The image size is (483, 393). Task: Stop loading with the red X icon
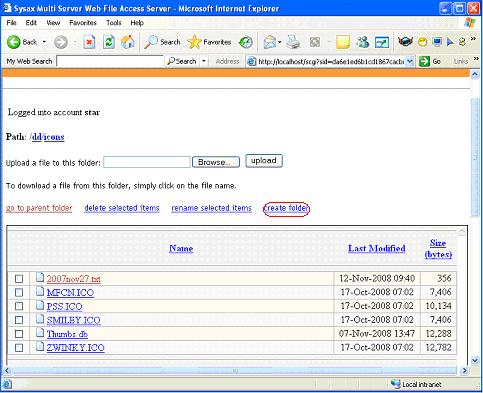tap(89, 42)
